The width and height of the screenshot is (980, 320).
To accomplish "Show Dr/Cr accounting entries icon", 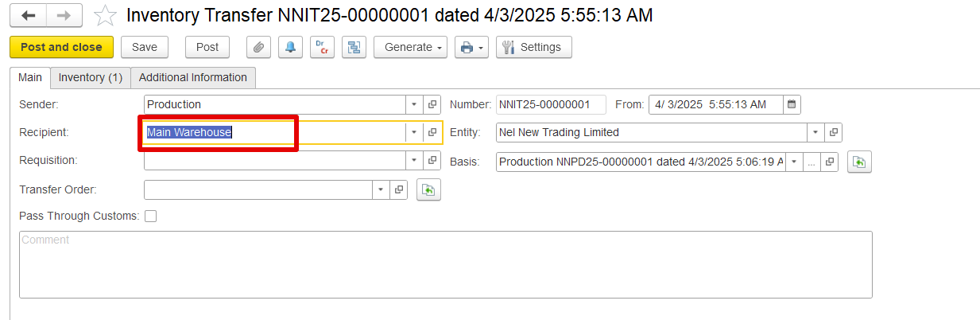I will click(322, 47).
